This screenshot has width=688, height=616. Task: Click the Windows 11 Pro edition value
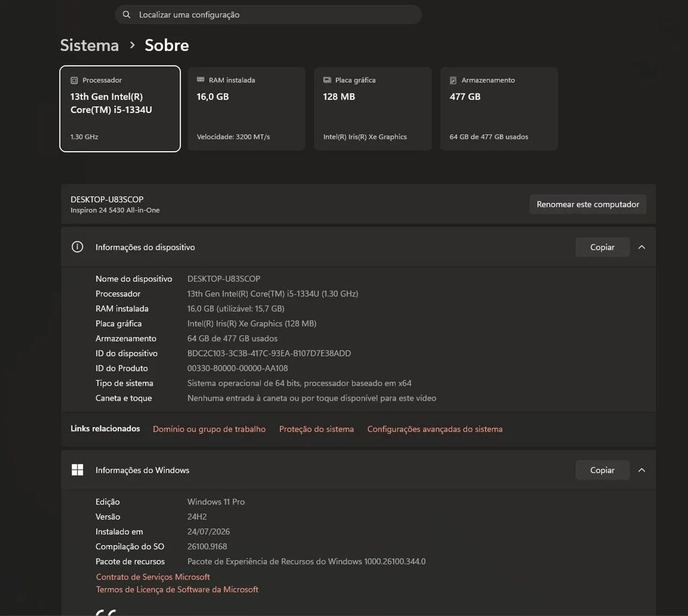[x=216, y=502]
